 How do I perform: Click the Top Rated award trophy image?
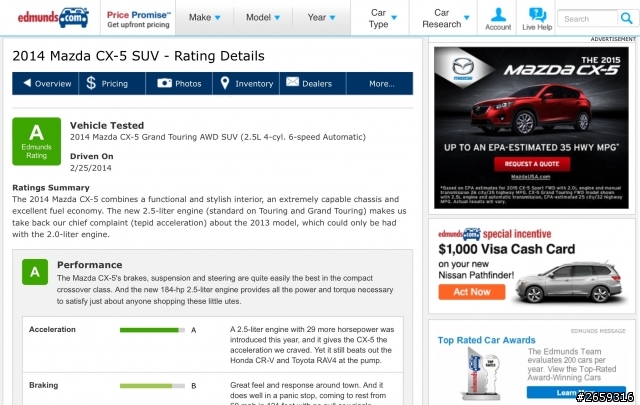tap(481, 374)
